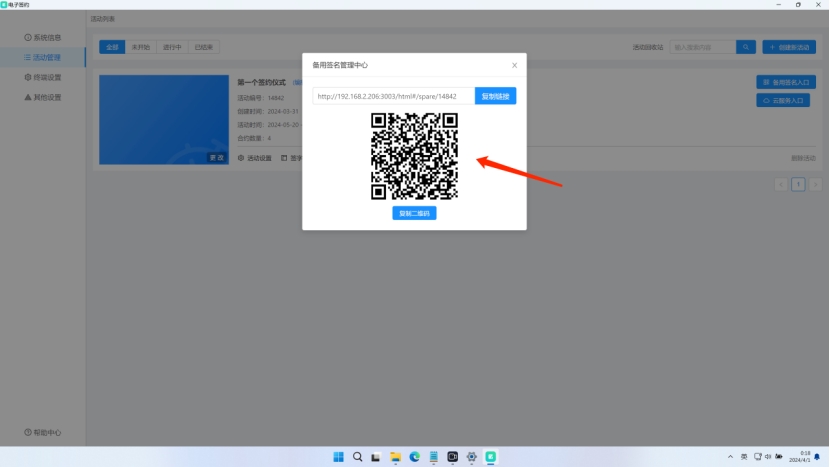This screenshot has height=467, width=830.
Task: Go to previous page arrow
Action: 781,184
